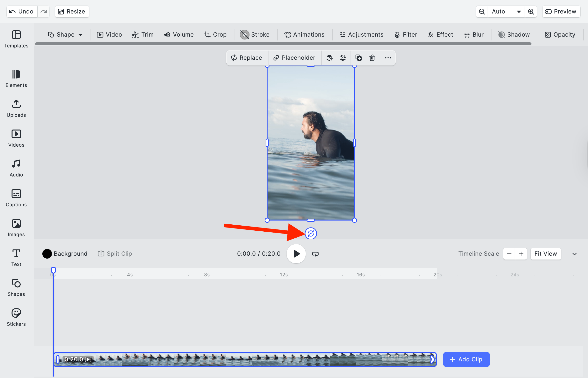Screen dimensions: 588x378
Task: Click the Add Clip button
Action: tap(466, 359)
